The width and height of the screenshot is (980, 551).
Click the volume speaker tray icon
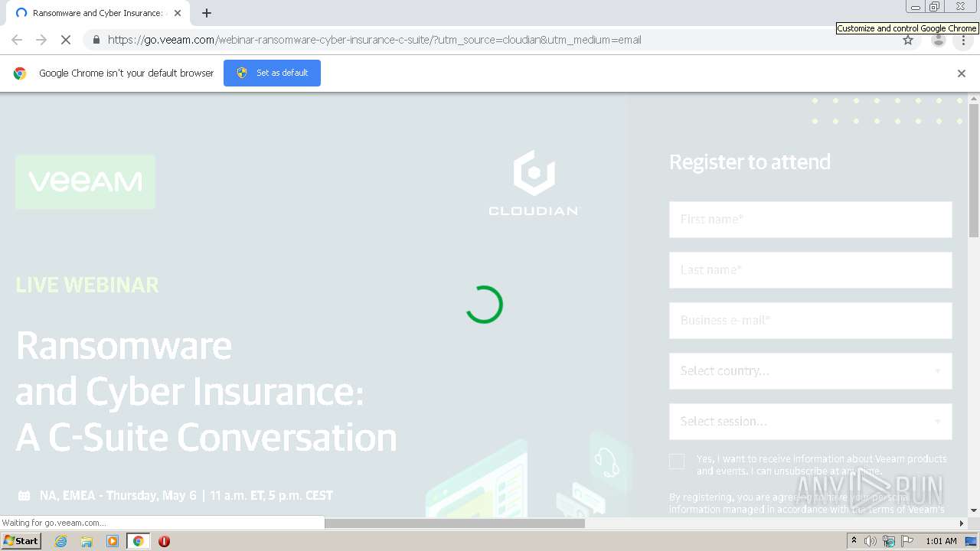[x=871, y=541]
